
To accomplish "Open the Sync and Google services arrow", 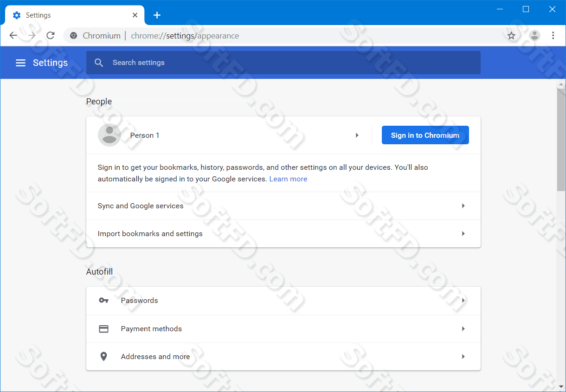I will tap(463, 206).
